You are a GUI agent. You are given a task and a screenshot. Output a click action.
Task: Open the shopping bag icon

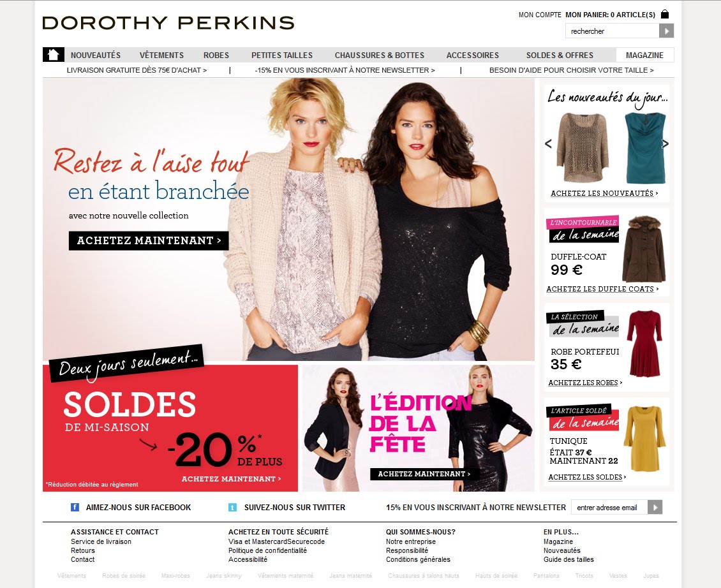(664, 14)
